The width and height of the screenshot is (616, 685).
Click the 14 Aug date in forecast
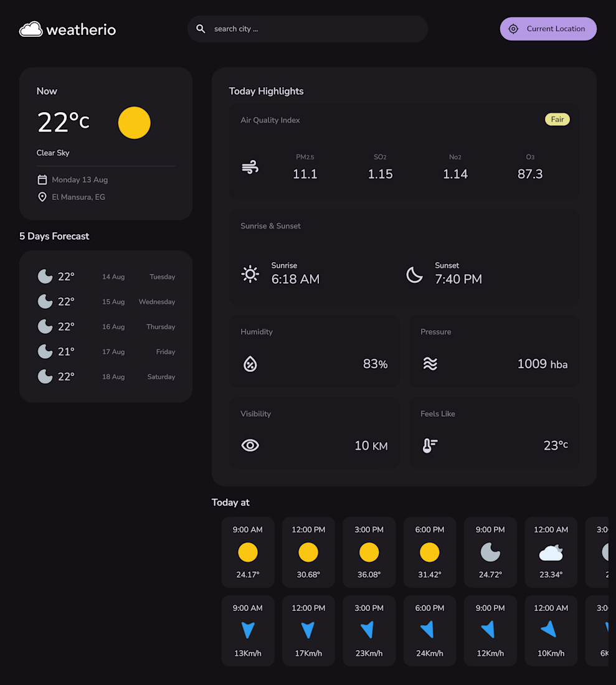113,276
